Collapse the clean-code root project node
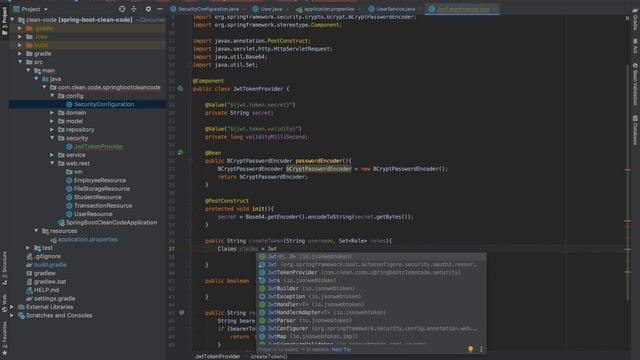640x360 pixels. [x=12, y=20]
